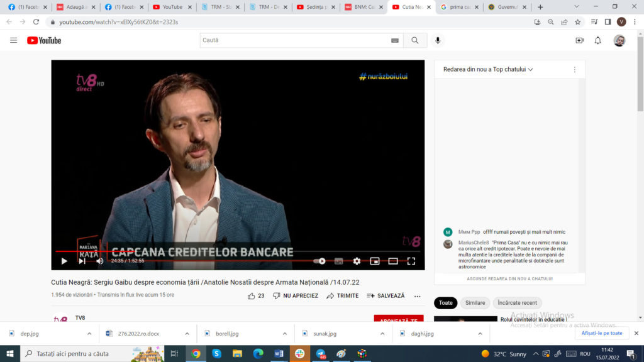Select the Toate filter chip
644x362 pixels.
click(446, 303)
